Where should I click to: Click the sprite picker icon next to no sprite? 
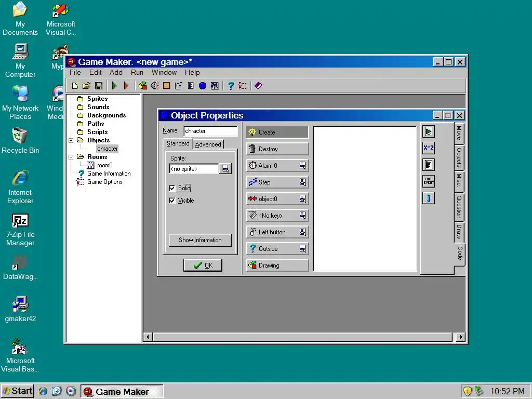pos(225,169)
